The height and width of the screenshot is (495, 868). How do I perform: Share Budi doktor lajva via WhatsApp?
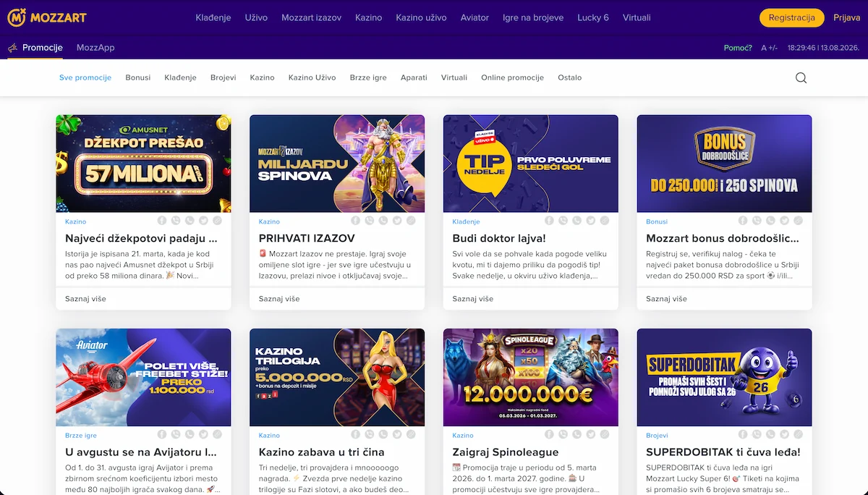(577, 221)
